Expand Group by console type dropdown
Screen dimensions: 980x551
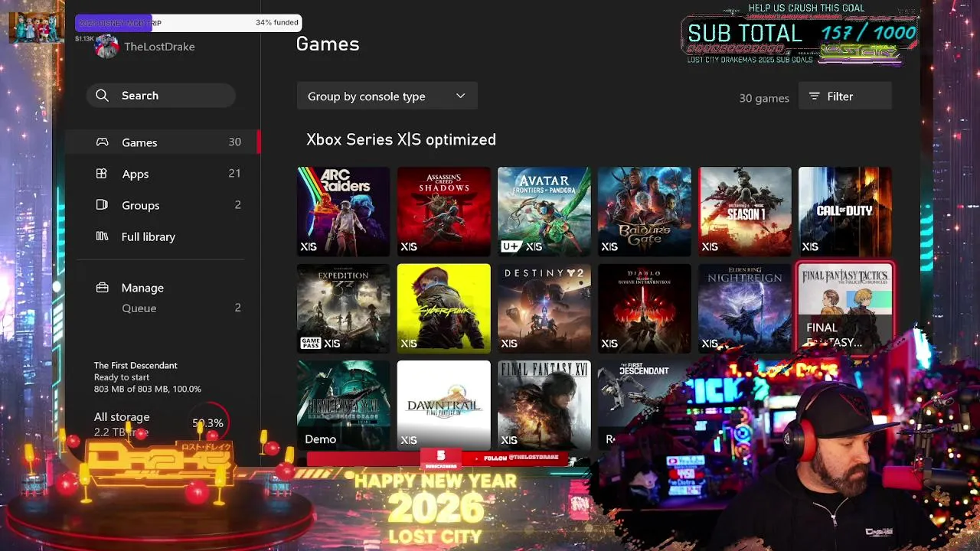(387, 96)
